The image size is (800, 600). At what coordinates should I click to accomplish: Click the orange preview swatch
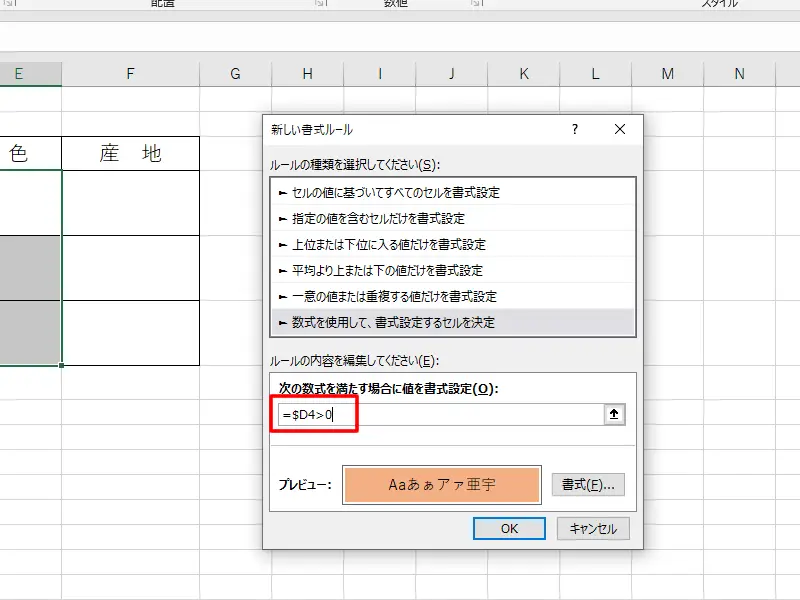tap(441, 485)
